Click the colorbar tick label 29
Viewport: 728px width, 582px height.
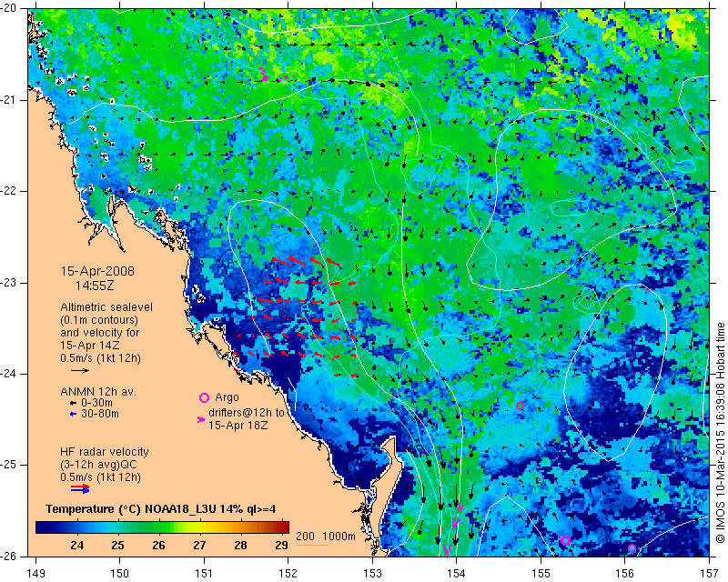(x=281, y=545)
